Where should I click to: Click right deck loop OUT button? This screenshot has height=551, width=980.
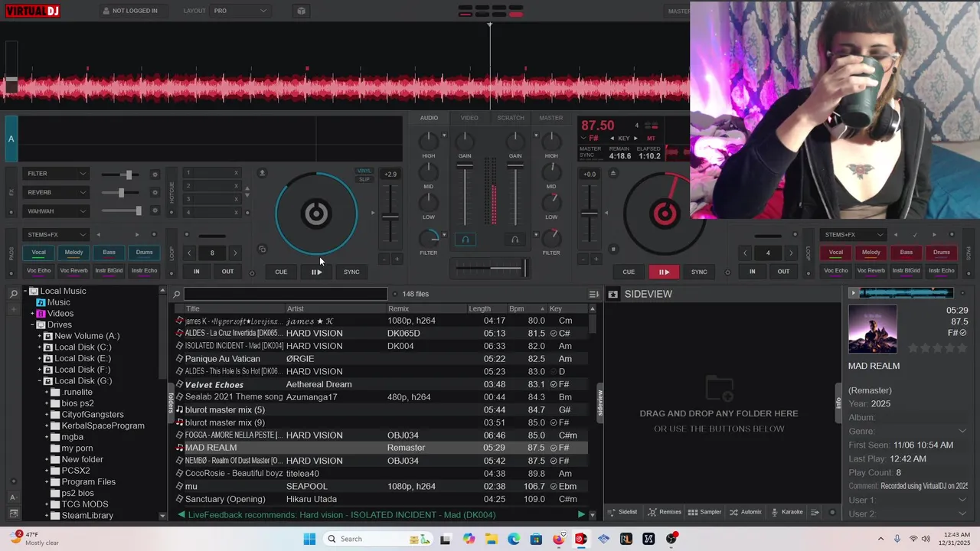[783, 272]
